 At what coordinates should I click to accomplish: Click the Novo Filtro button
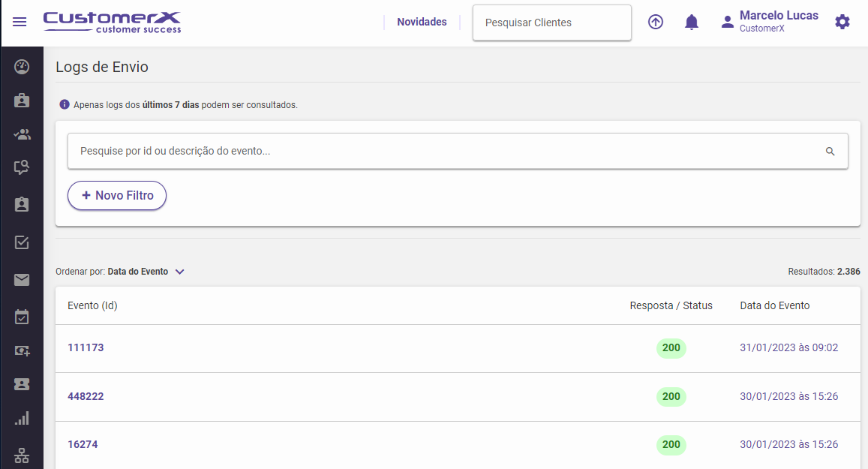(x=117, y=195)
